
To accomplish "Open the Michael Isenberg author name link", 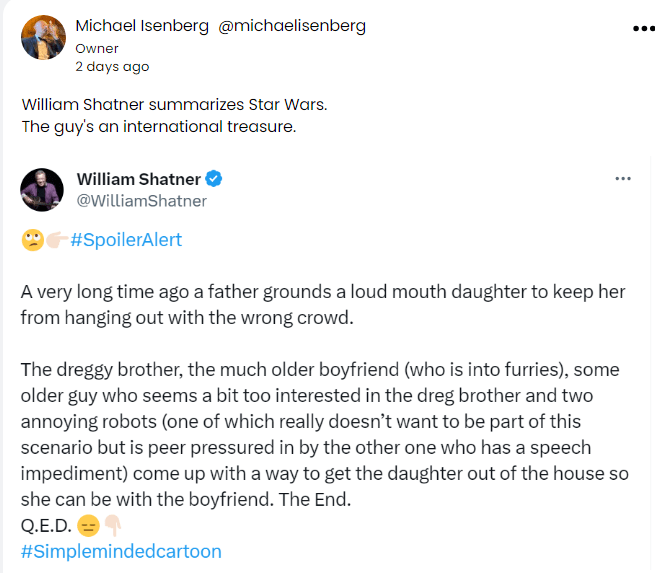I will 140,25.
